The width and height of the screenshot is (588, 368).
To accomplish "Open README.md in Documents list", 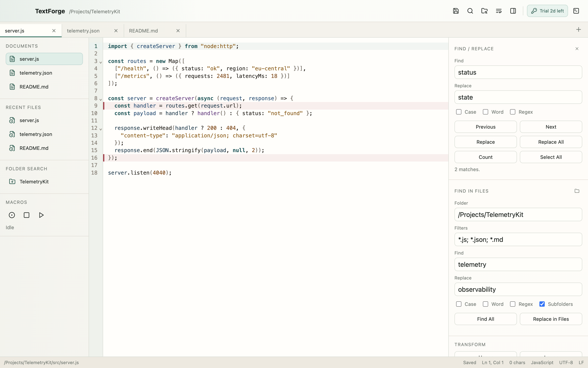I will 44,87.
